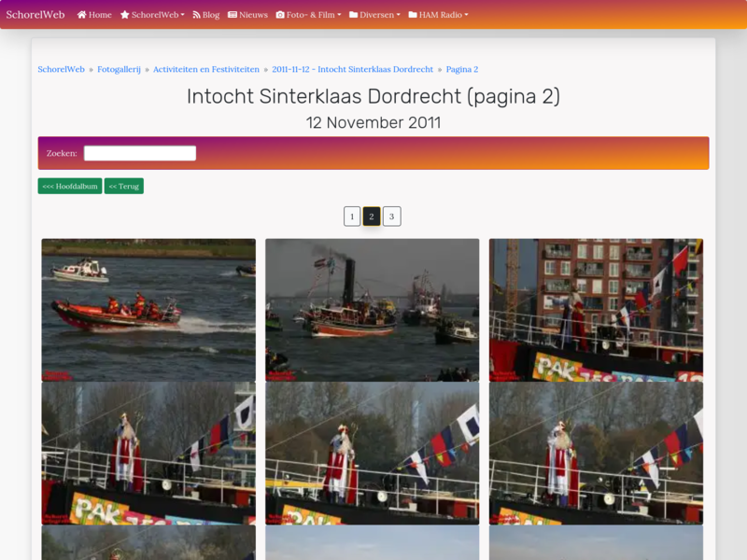
Task: Follow the Fotogallerij breadcrumb link
Action: pyautogui.click(x=120, y=69)
